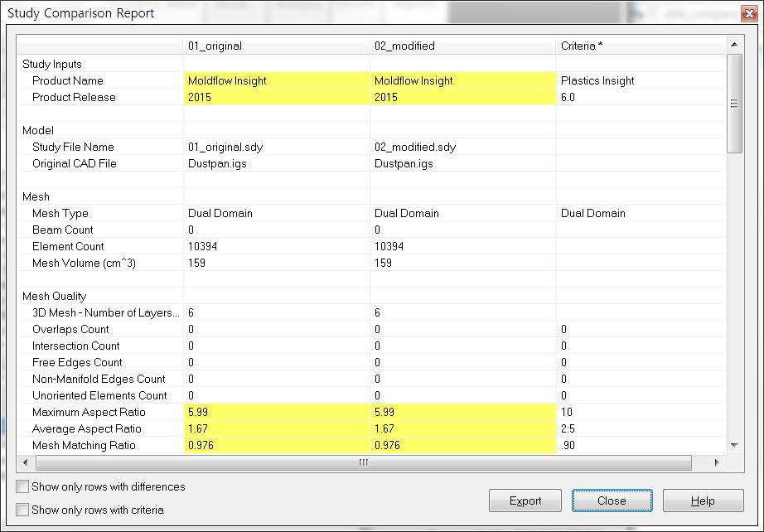Select the 2:5 criteria cell
The image size is (764, 532).
coord(641,428)
